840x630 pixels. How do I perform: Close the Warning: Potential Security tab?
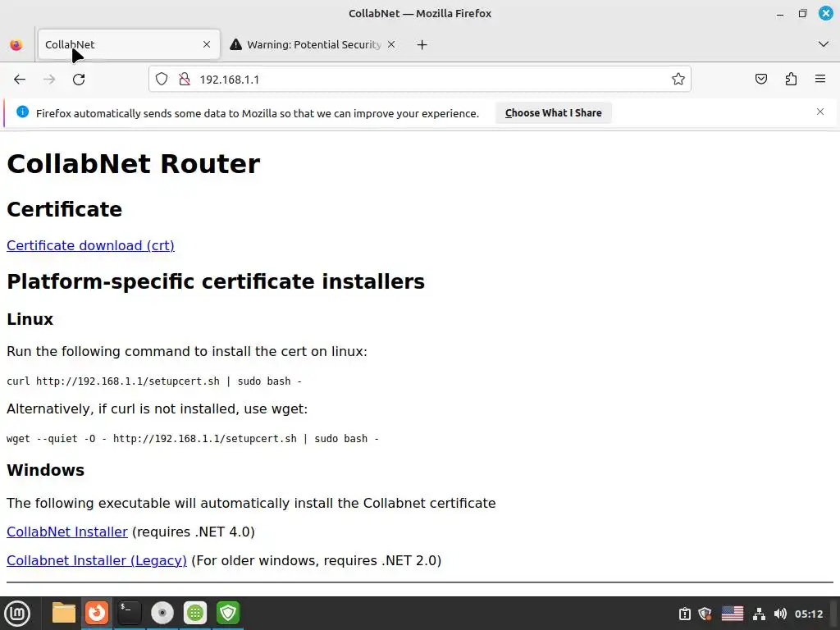coord(391,44)
